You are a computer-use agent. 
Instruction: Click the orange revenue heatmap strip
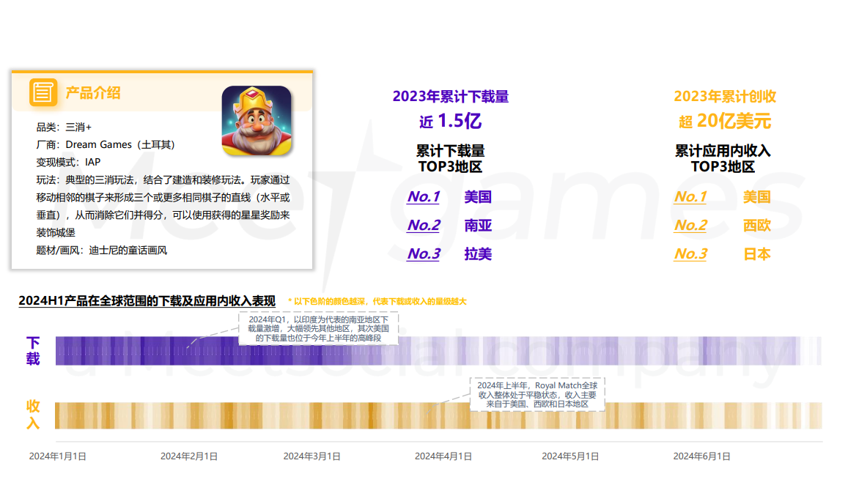(x=293, y=415)
